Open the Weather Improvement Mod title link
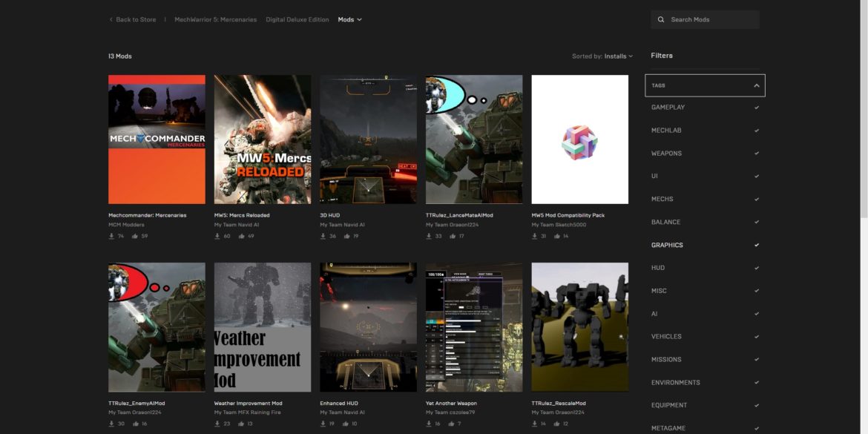This screenshot has height=434, width=868. pyautogui.click(x=248, y=403)
